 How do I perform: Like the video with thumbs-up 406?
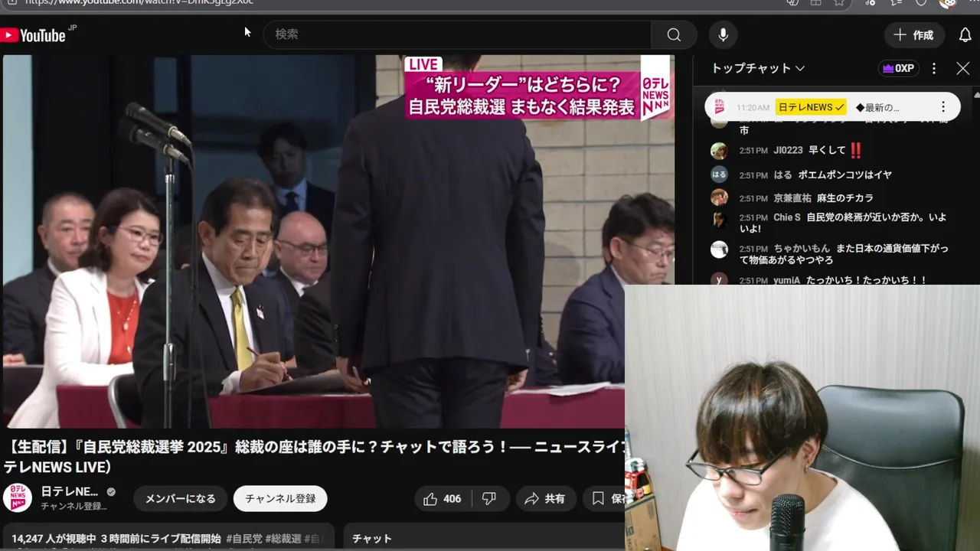[443, 499]
